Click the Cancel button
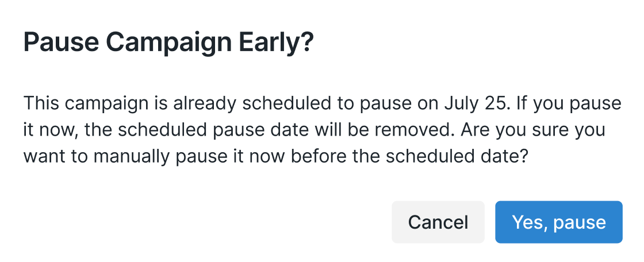The image size is (644, 262). pos(438,222)
